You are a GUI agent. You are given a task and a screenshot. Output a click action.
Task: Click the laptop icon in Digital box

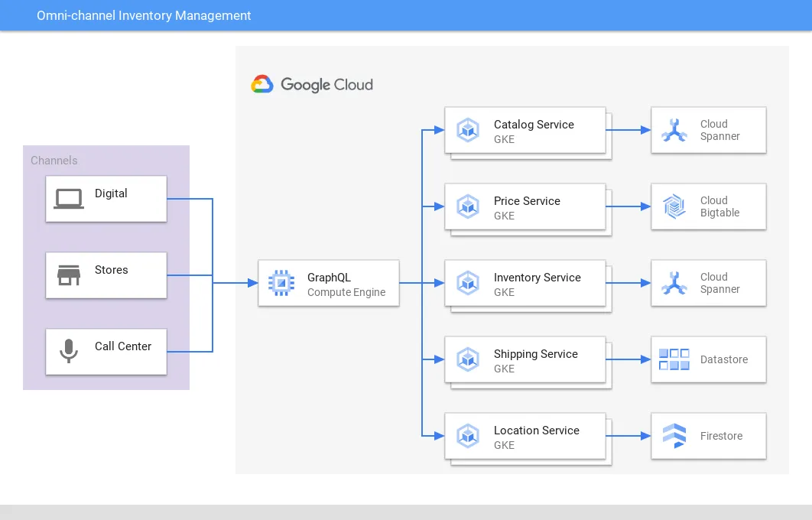pos(69,199)
